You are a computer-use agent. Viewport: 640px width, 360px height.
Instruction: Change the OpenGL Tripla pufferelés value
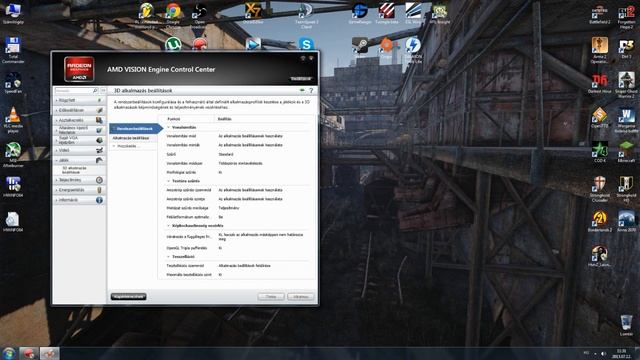pyautogui.click(x=220, y=248)
